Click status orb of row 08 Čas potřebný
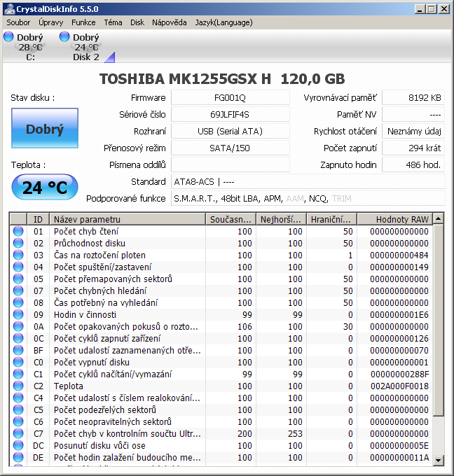This screenshot has width=454, height=476. [18, 302]
